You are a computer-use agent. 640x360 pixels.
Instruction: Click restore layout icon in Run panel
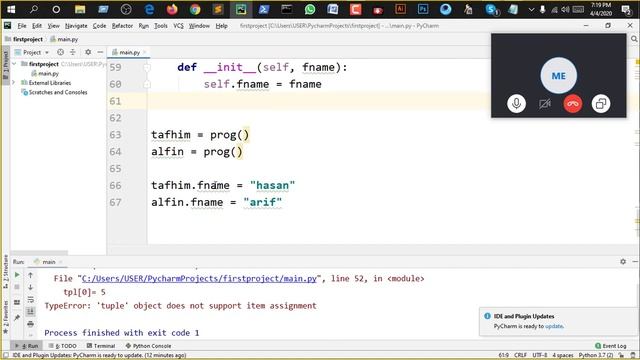point(17,302)
